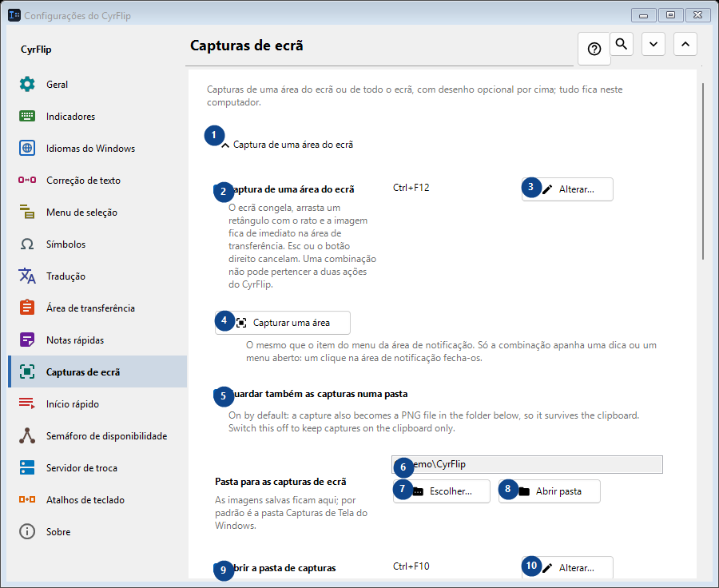Click Alterar next to Ctrl+F10

pyautogui.click(x=567, y=568)
